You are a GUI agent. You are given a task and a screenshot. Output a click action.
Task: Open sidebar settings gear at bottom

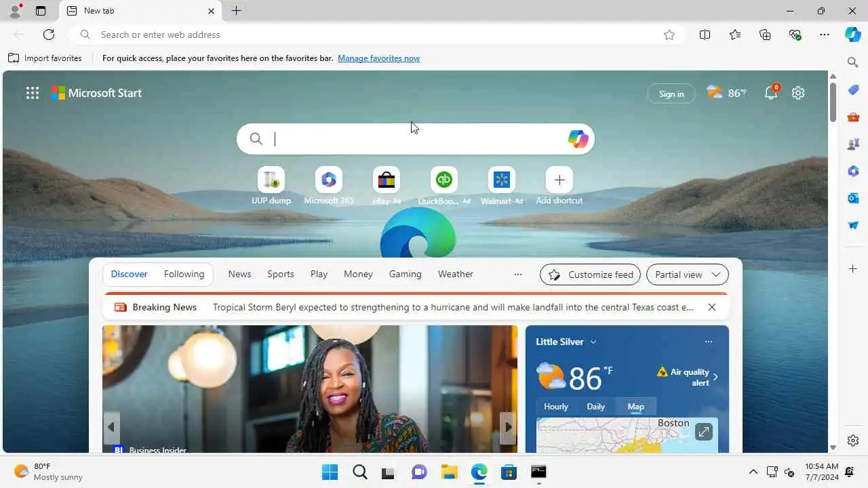click(x=853, y=441)
